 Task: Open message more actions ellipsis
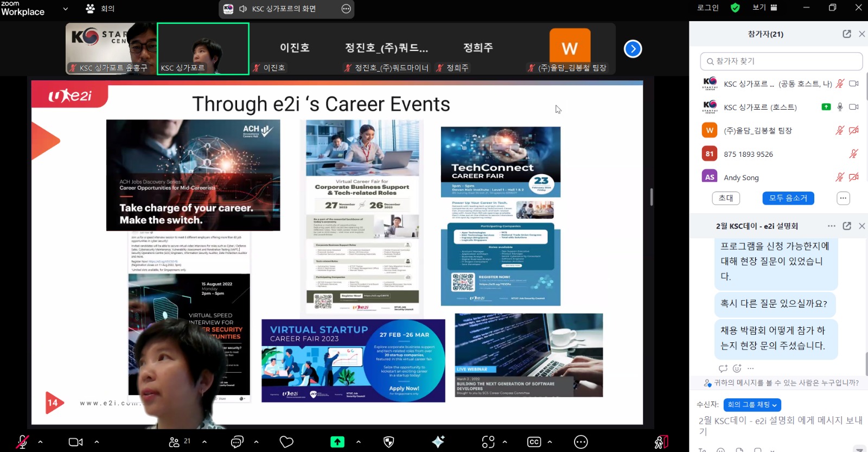[x=751, y=368]
